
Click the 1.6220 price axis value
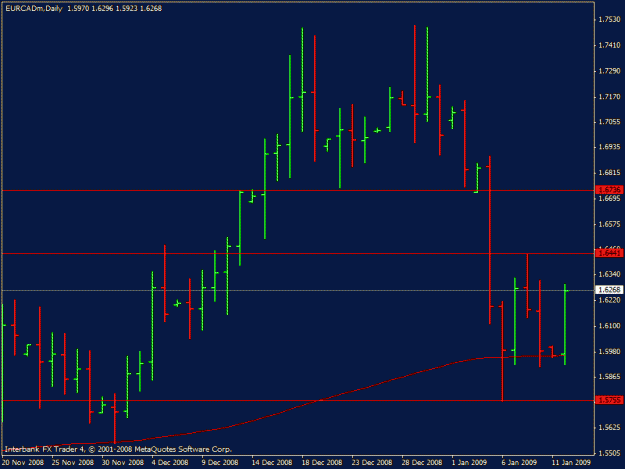tap(609, 300)
